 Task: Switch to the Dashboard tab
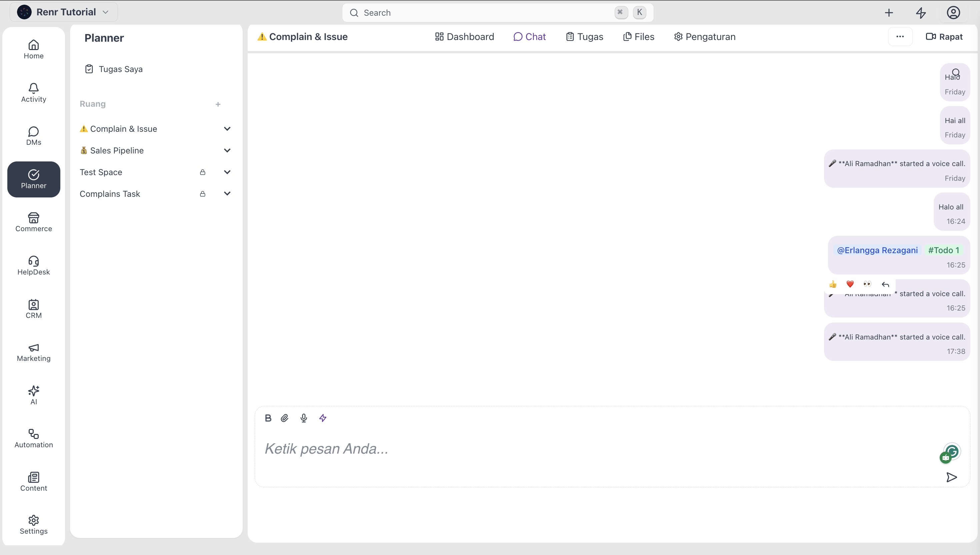464,37
